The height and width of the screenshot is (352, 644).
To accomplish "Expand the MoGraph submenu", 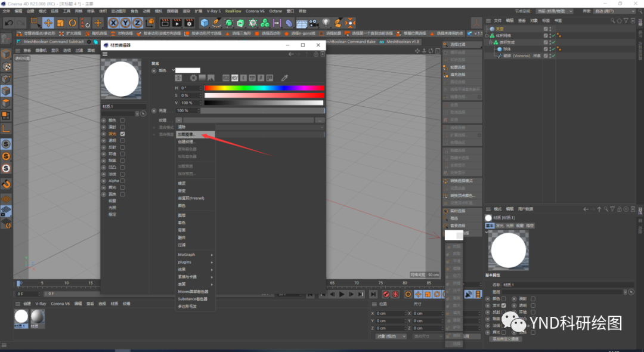I will [x=196, y=255].
